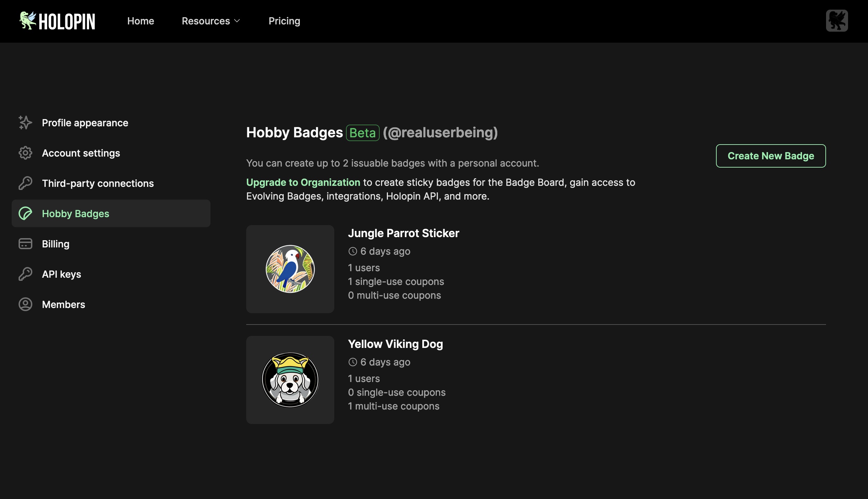Click the Billing credit card icon
868x499 pixels.
(24, 244)
